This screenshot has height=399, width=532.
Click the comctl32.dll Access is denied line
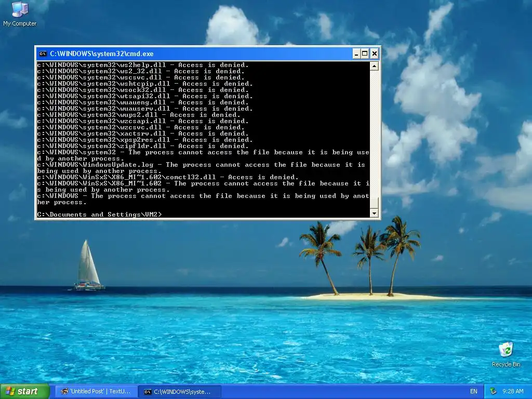click(168, 177)
